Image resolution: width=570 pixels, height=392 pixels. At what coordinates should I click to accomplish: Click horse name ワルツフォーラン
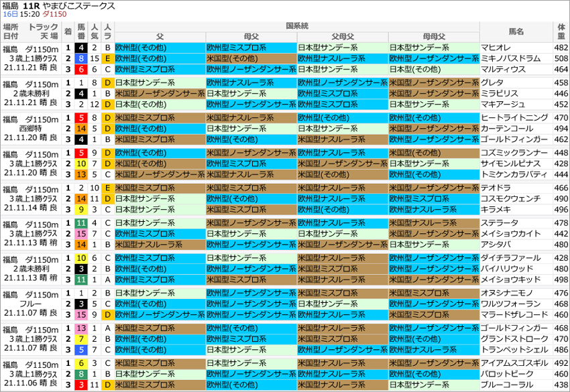[510, 304]
